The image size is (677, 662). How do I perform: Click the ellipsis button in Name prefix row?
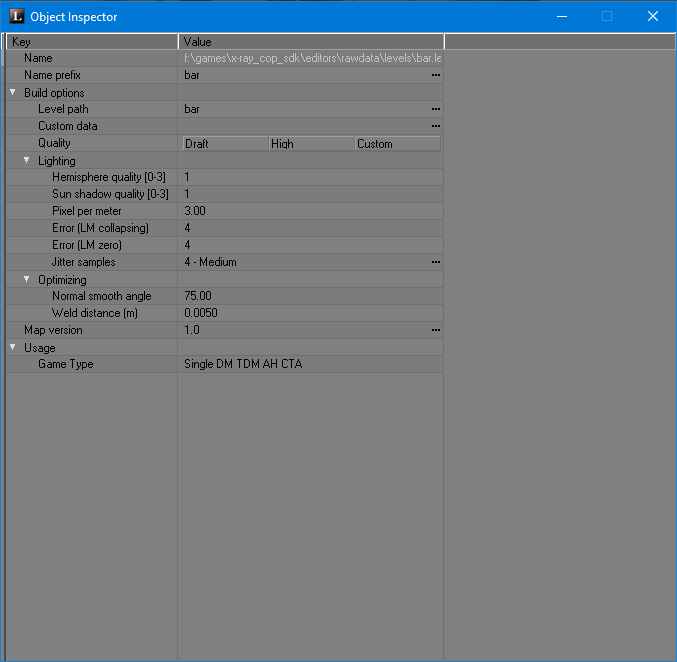click(435, 75)
